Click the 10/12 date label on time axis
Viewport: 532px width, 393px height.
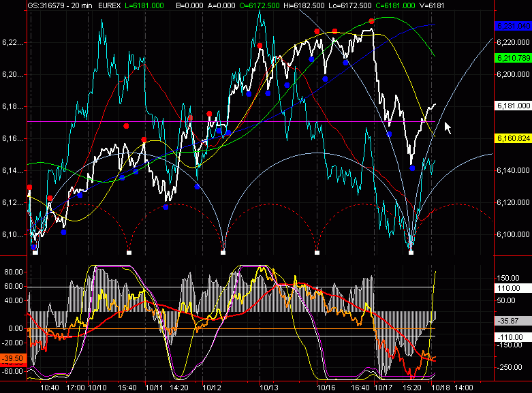212,388
